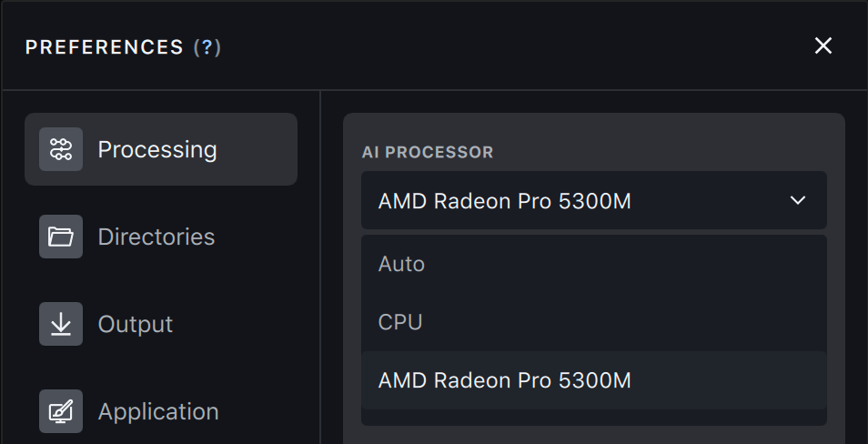This screenshot has height=444, width=868.
Task: Select CPU as the AI processor
Action: (x=400, y=322)
